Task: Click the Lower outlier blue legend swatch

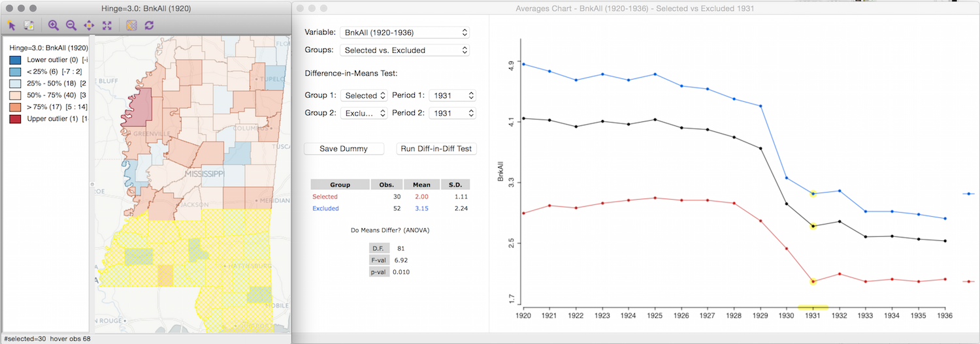Action: (x=15, y=60)
